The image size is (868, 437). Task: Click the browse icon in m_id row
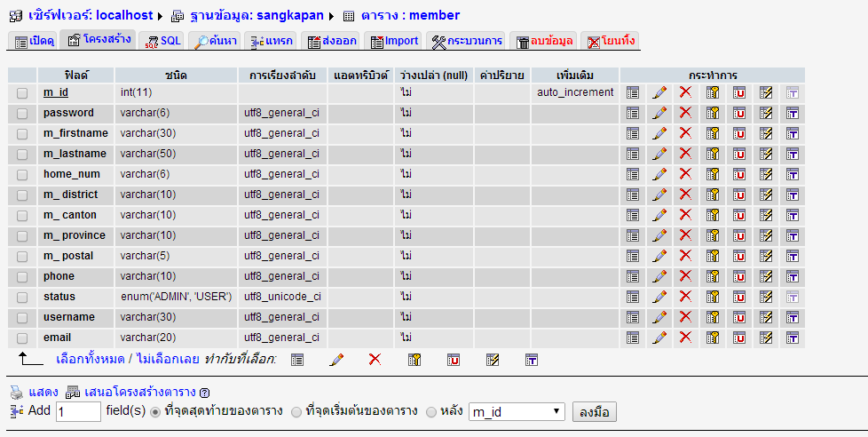pyautogui.click(x=633, y=92)
